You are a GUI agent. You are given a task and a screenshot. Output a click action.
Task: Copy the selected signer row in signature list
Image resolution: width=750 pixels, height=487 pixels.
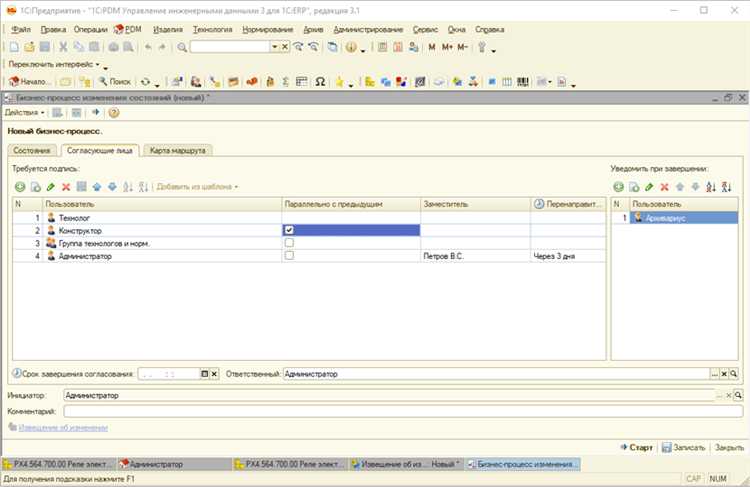coord(35,187)
